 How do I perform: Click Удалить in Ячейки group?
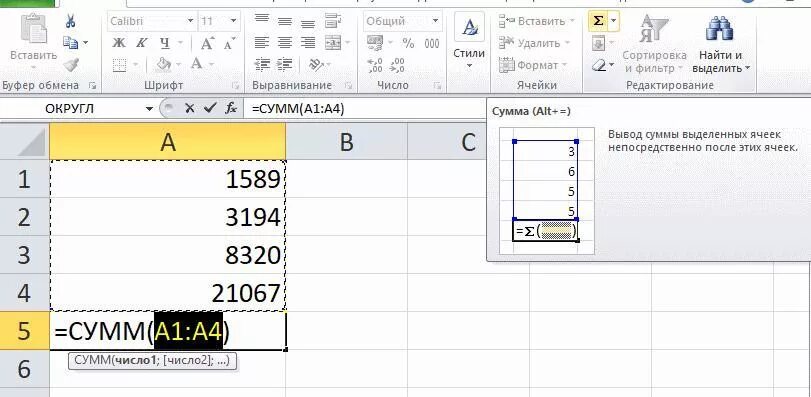click(x=534, y=43)
